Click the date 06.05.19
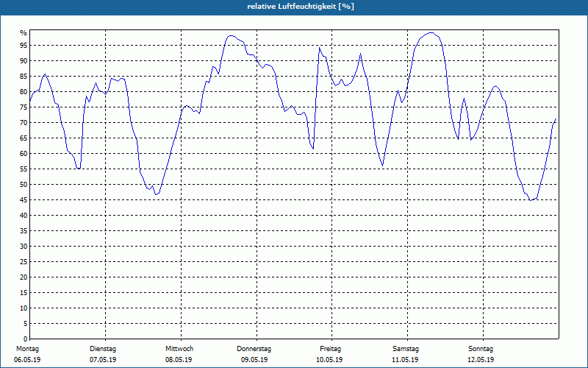Viewport: 588px width, 368px height. click(x=27, y=360)
